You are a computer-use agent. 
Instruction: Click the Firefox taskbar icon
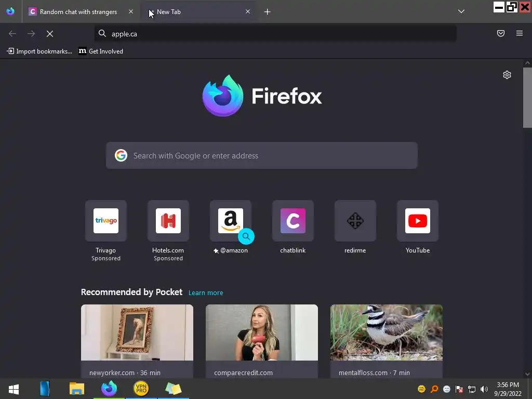109,389
